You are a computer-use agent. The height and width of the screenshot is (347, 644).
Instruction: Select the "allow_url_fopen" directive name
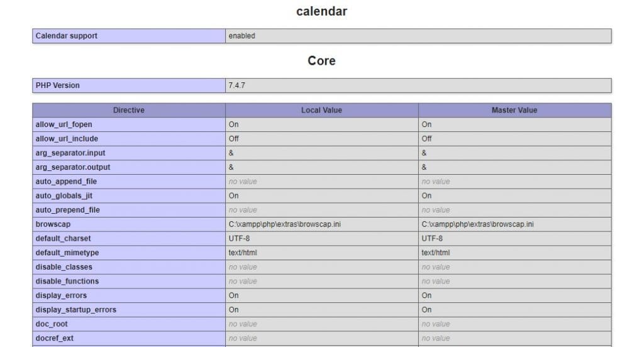tap(64, 124)
